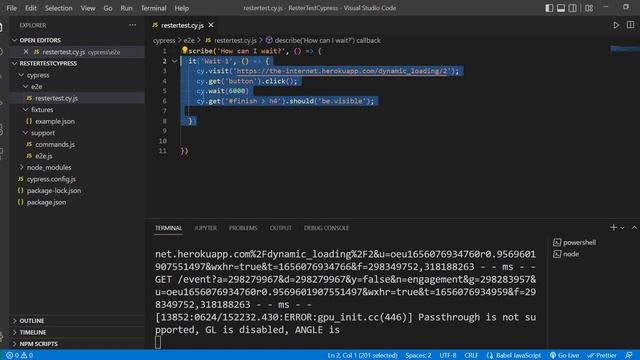Image resolution: width=640 pixels, height=360 pixels.
Task: Fold line 2 code block chevron
Action: coord(175,61)
